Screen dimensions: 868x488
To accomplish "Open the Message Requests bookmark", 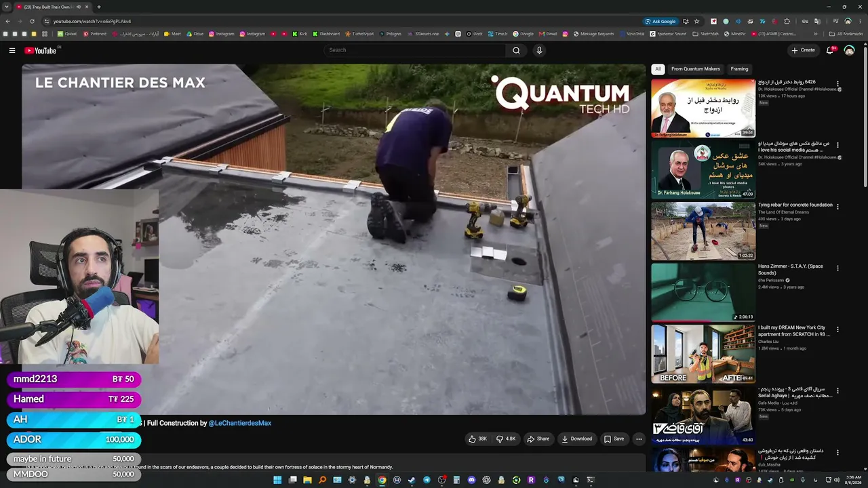I will (x=594, y=34).
